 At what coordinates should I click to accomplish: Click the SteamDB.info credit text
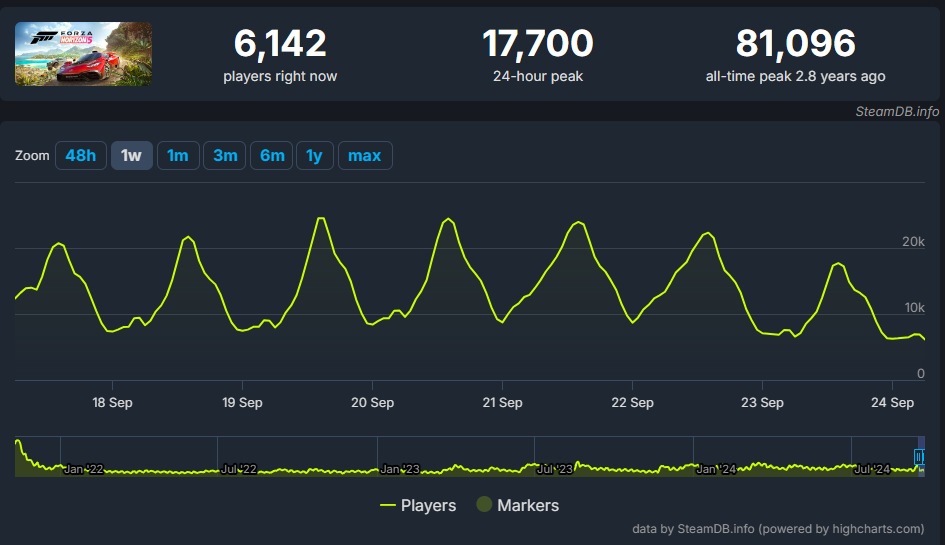pyautogui.click(x=897, y=112)
